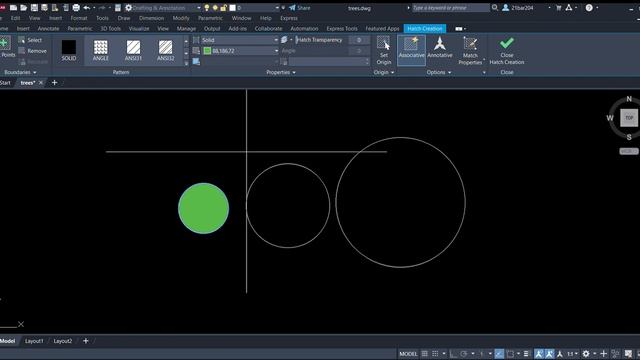Expand the Options panel
The image size is (640, 360).
pos(439,72)
